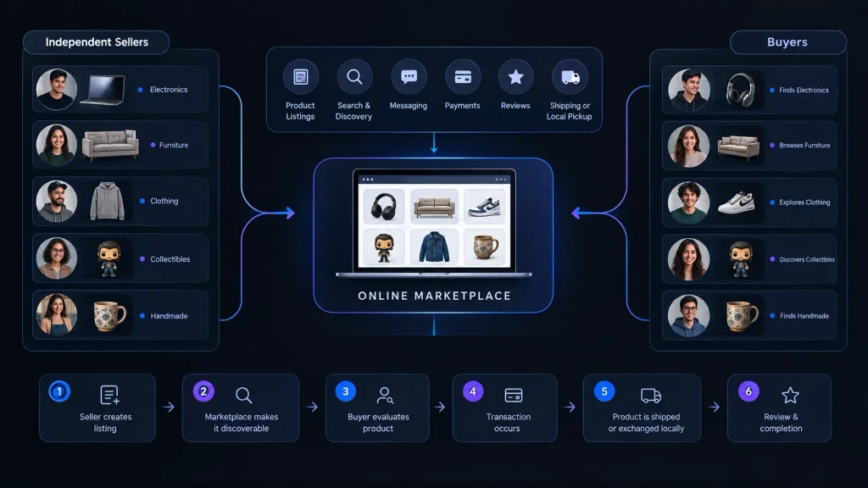The width and height of the screenshot is (868, 488).
Task: Click the mug image in the Handmade seller row
Action: tap(109, 315)
